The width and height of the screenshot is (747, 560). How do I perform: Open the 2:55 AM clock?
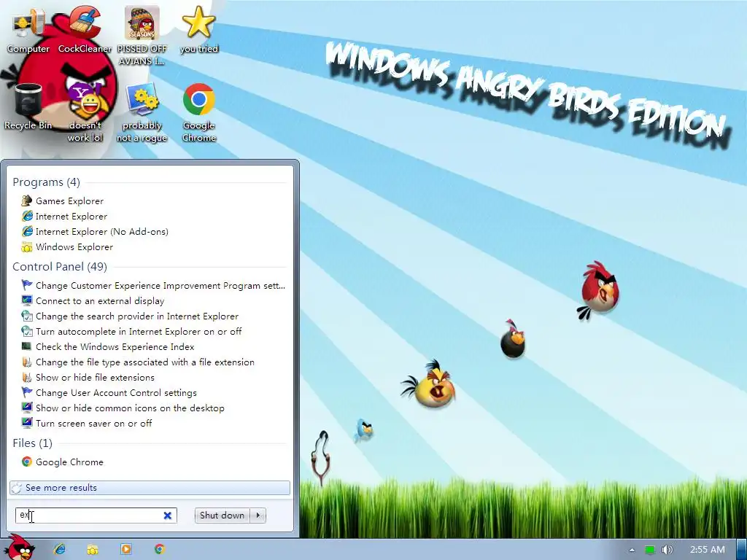(708, 550)
